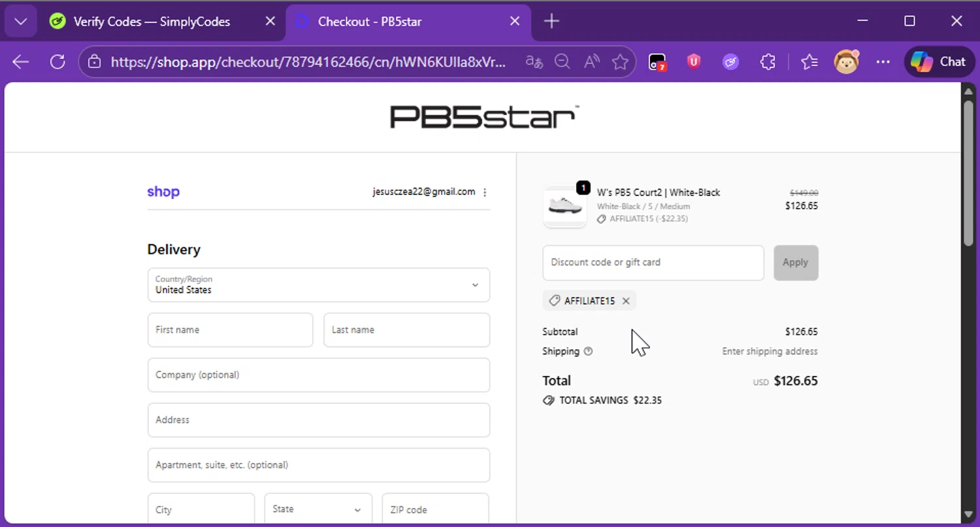Focus the Last name field
This screenshot has height=527, width=980.
(407, 330)
